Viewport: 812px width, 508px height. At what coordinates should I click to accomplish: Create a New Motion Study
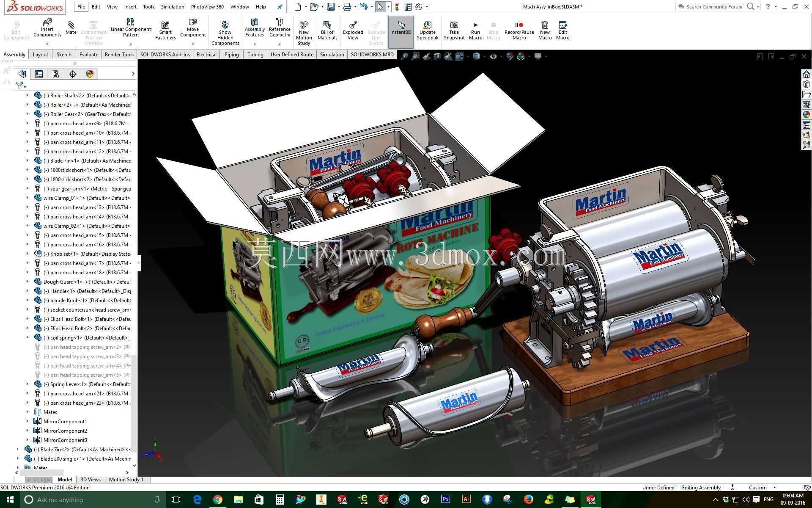coord(304,33)
